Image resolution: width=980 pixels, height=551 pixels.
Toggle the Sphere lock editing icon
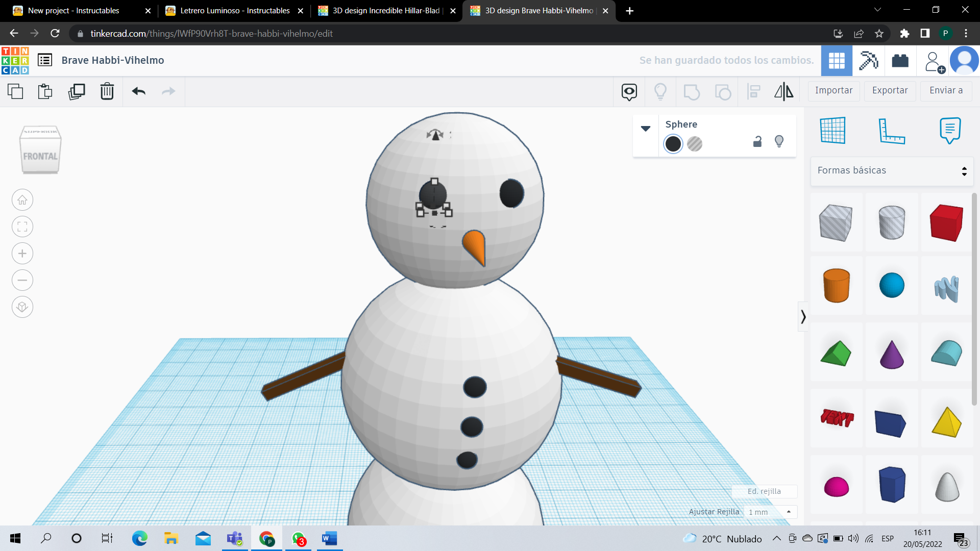(757, 142)
